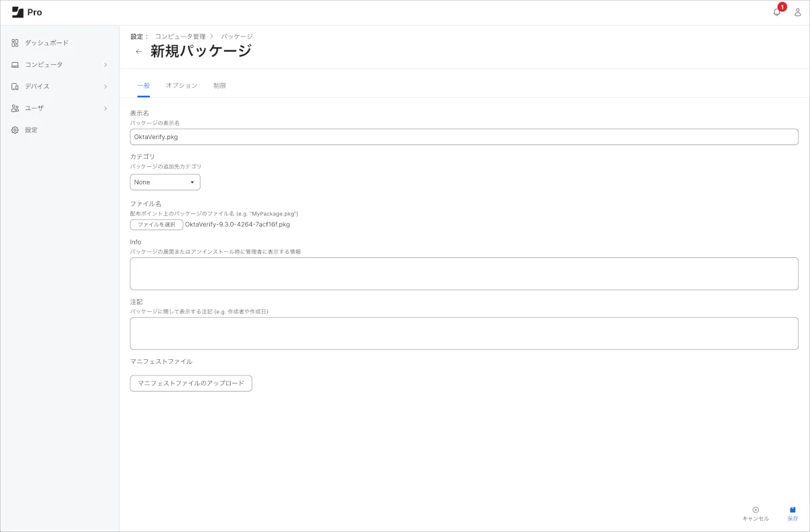This screenshot has height=532, width=810.
Task: Click the コンピュータ管理 breadcrumb link
Action: [x=180, y=36]
